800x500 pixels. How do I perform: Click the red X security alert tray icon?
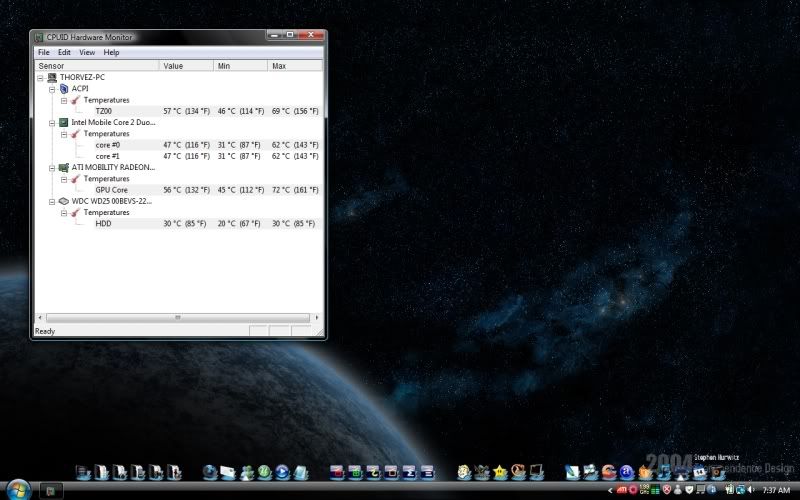[x=666, y=490]
